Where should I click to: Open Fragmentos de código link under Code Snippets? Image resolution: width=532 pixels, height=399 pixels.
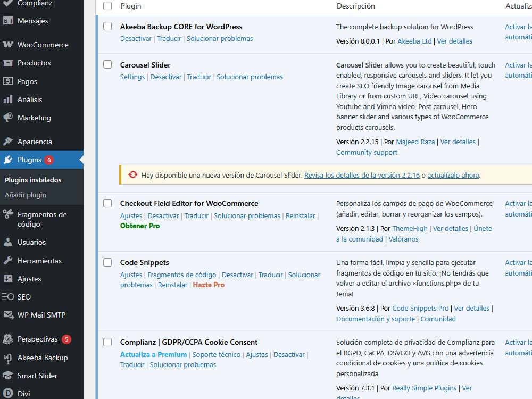[x=182, y=275]
